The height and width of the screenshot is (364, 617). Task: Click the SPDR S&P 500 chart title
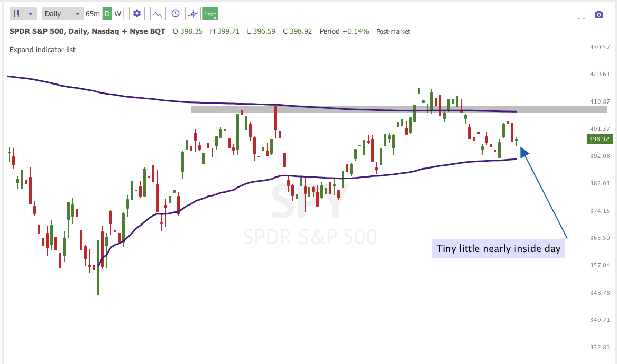point(87,32)
